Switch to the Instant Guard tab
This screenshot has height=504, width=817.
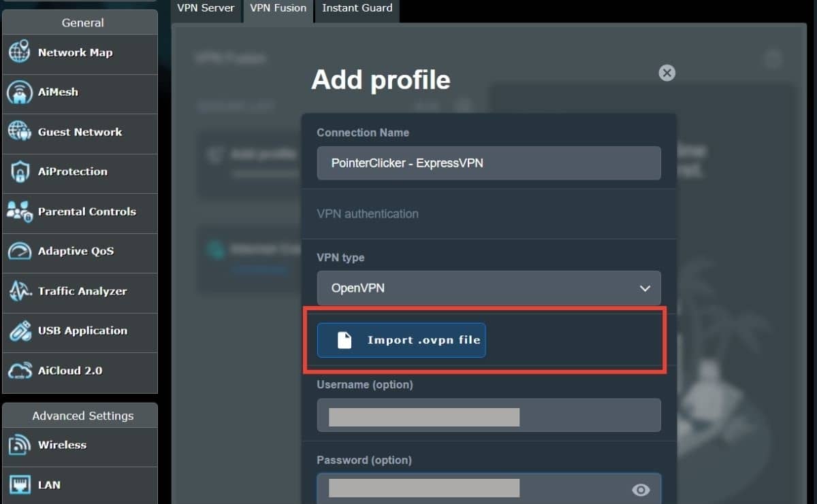[x=357, y=9]
